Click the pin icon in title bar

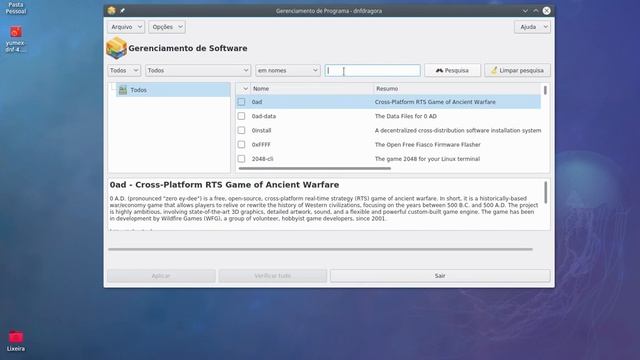[122, 11]
